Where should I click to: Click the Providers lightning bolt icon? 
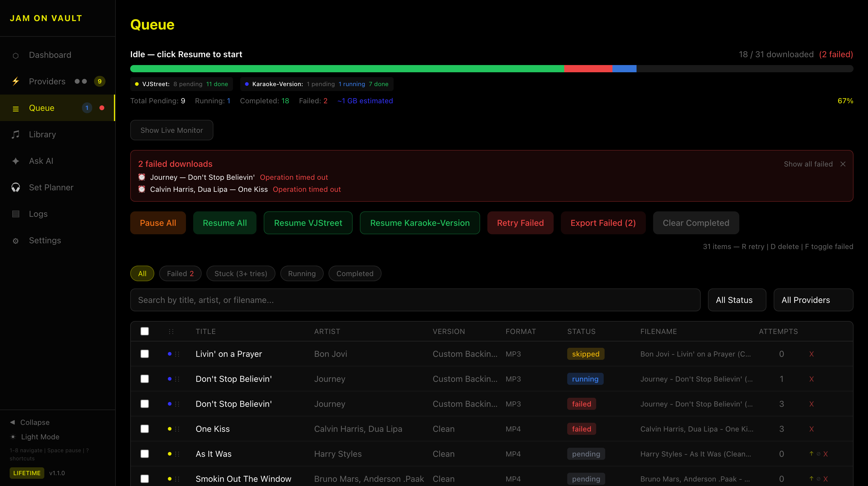[15, 81]
